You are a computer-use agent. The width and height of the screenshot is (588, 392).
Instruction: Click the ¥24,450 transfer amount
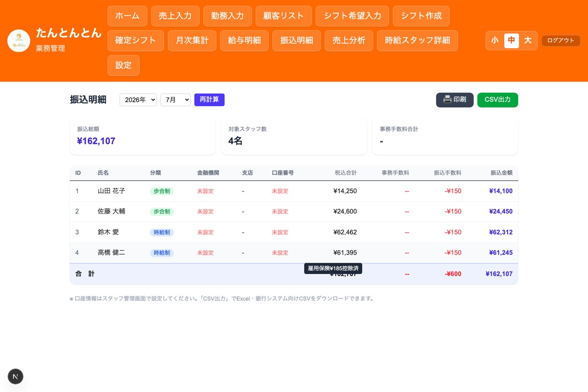coord(501,211)
